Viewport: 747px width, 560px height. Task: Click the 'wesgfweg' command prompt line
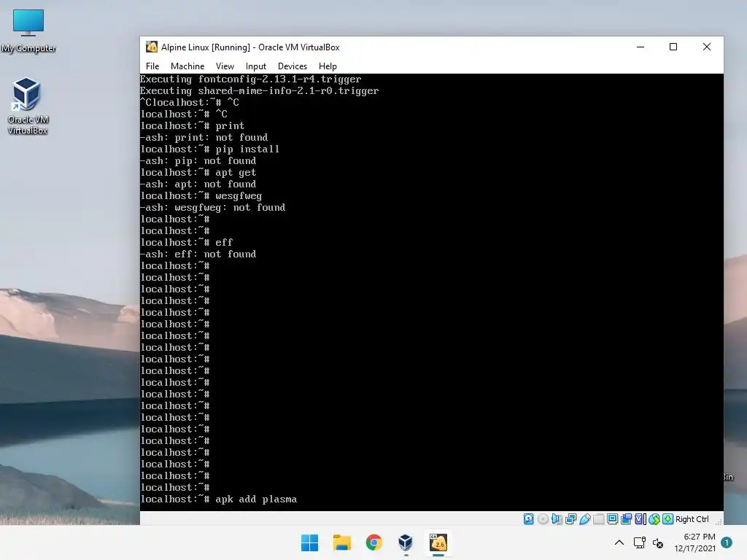click(x=201, y=195)
